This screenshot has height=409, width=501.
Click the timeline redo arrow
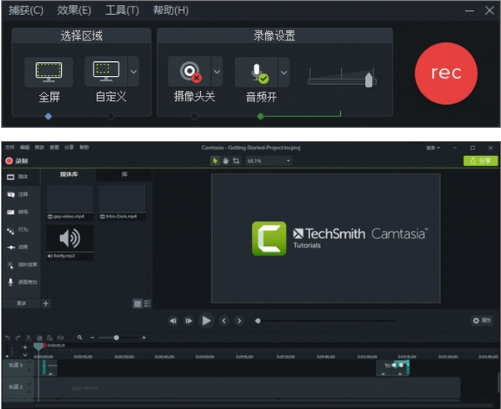pos(18,338)
